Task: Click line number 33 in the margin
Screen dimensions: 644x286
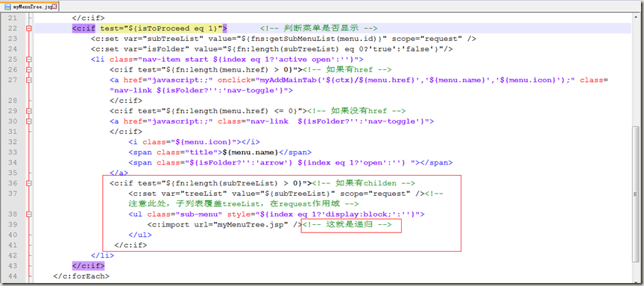Action: (x=13, y=152)
